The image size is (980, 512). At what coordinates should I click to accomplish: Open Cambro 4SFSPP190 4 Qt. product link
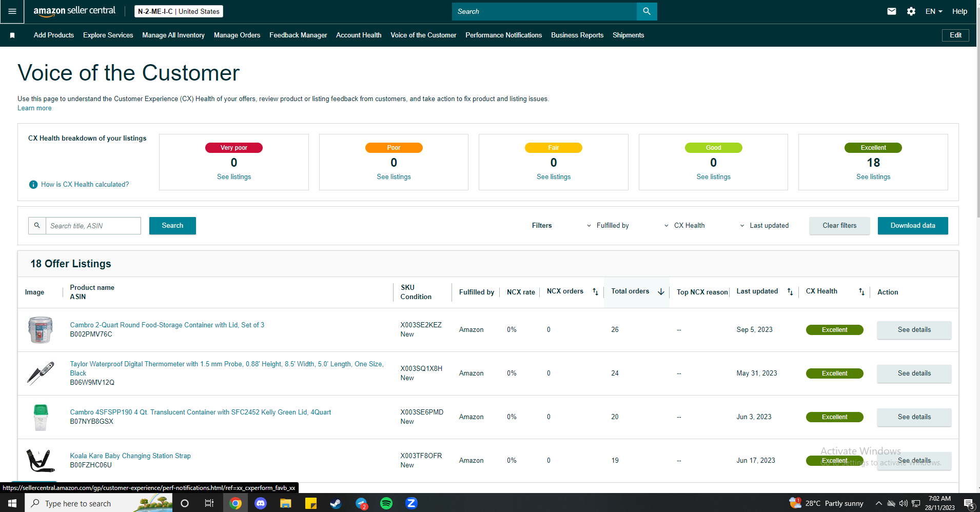coord(201,412)
